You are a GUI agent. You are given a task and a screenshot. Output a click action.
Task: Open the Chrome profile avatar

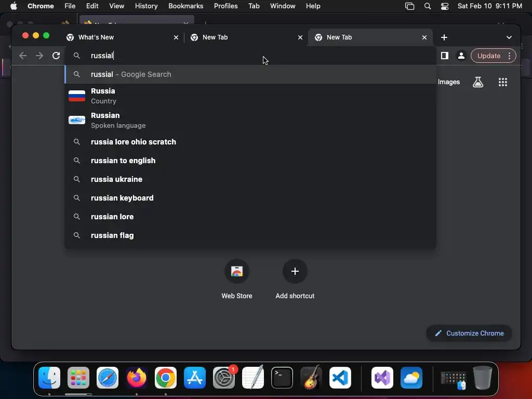[x=461, y=56]
